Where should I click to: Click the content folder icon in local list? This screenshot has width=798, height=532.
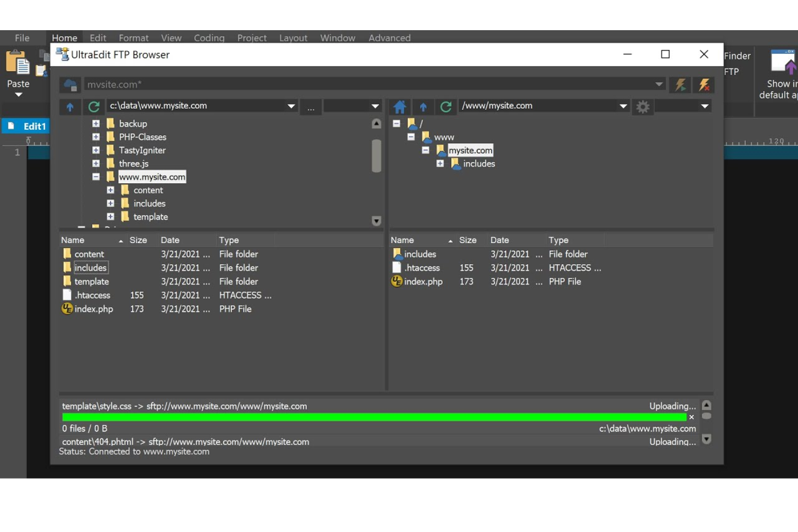pyautogui.click(x=67, y=253)
